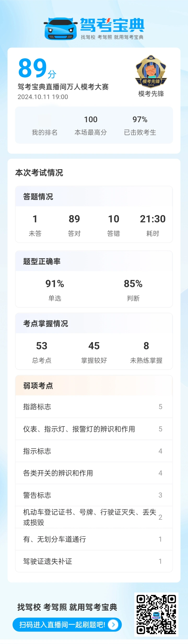Open the 指示标志 weak point item
Viewport: 188px width, 644px height.
tap(94, 451)
